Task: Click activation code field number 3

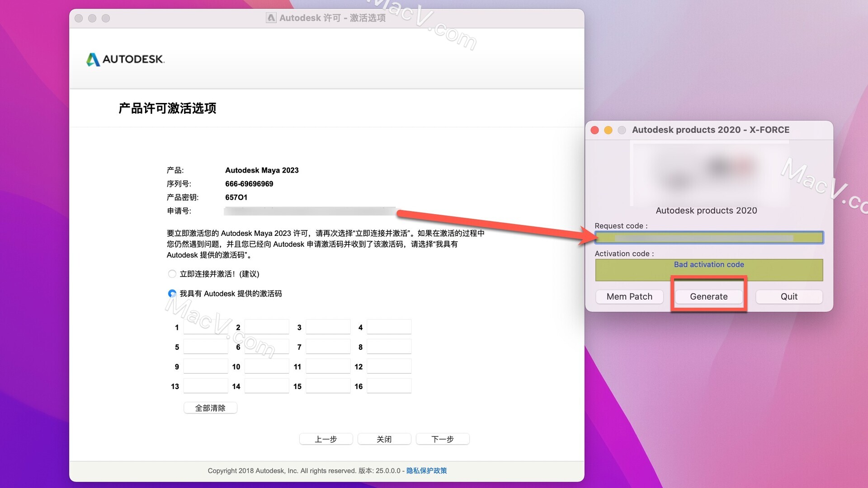Action: (328, 327)
